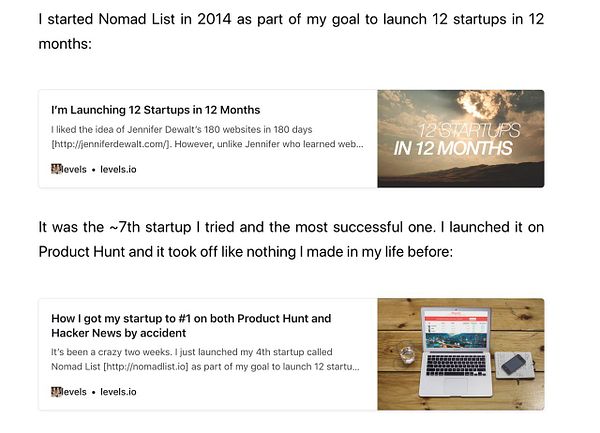600x433 pixels.
Task: Click the smartphone in the desk photo
Action: pyautogui.click(x=513, y=364)
